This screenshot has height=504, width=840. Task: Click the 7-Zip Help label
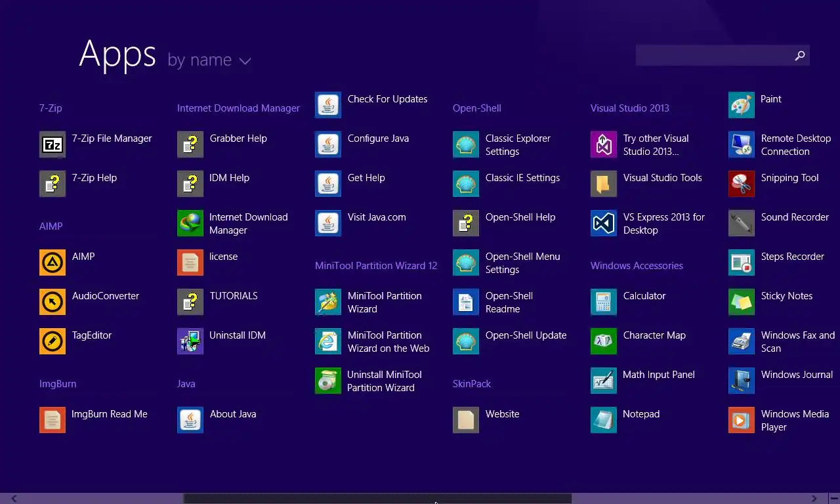coord(94,178)
